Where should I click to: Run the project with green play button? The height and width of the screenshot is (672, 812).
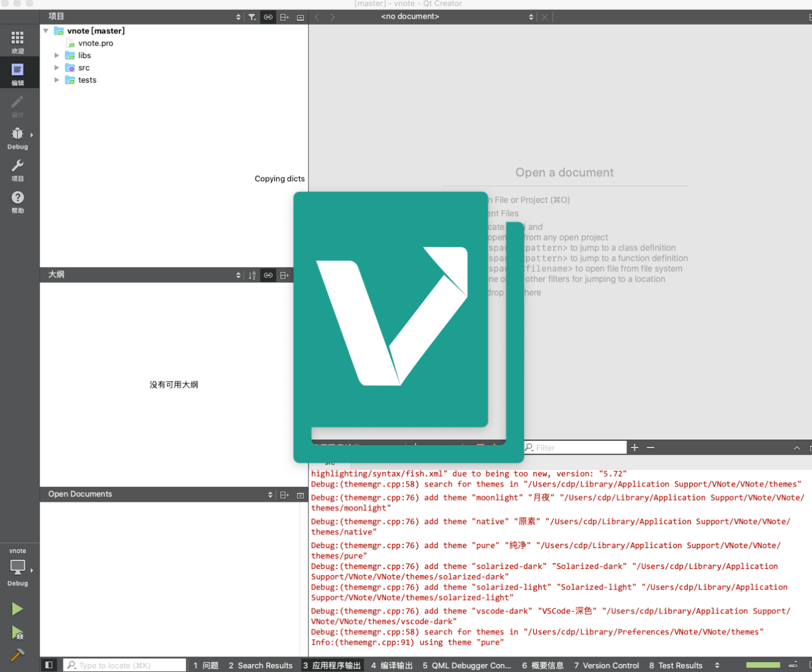pos(17,609)
